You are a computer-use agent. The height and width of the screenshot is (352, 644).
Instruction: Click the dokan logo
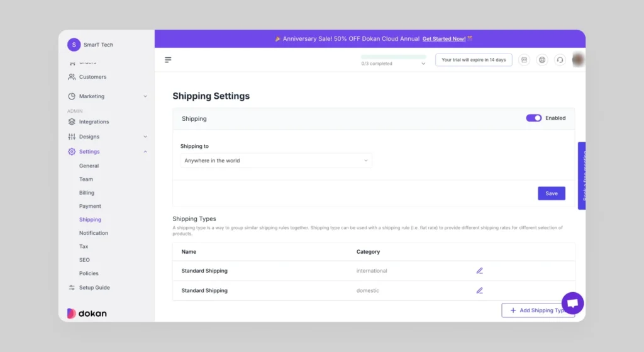pyautogui.click(x=87, y=314)
